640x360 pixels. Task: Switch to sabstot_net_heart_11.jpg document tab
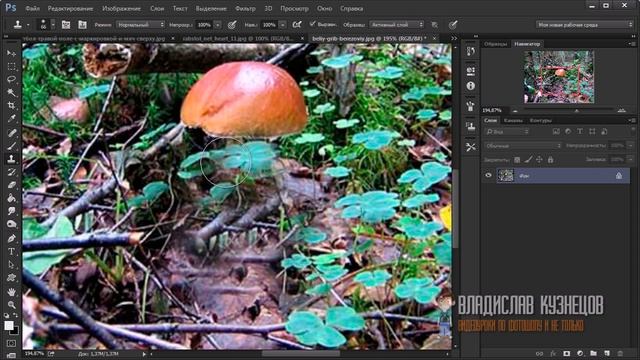tap(238, 38)
